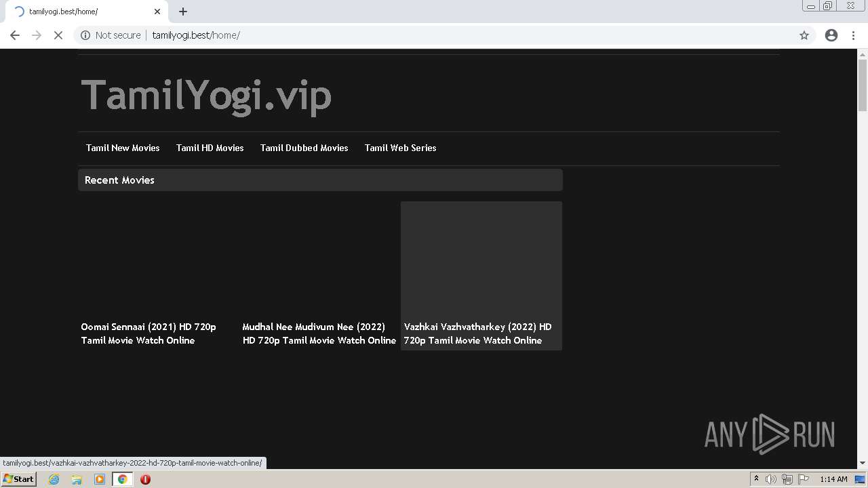The height and width of the screenshot is (488, 868).
Task: Open Mudhal Nee Mudivum Nee (2022) link
Action: point(319,333)
